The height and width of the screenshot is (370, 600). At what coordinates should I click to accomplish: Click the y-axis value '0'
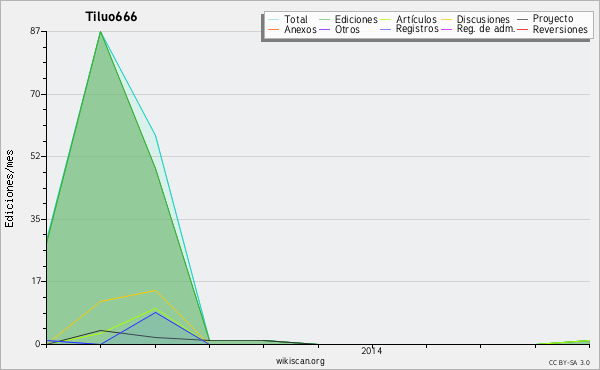[38, 344]
